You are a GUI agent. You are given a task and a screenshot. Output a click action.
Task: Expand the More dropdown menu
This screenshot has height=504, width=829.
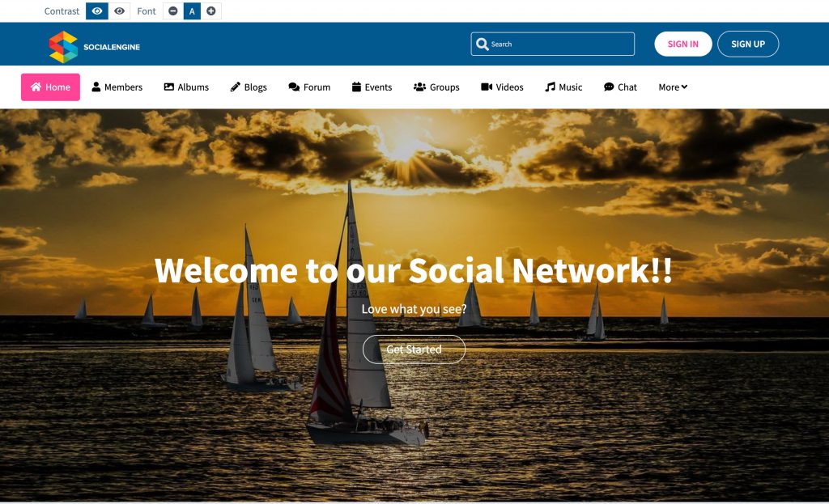point(673,87)
